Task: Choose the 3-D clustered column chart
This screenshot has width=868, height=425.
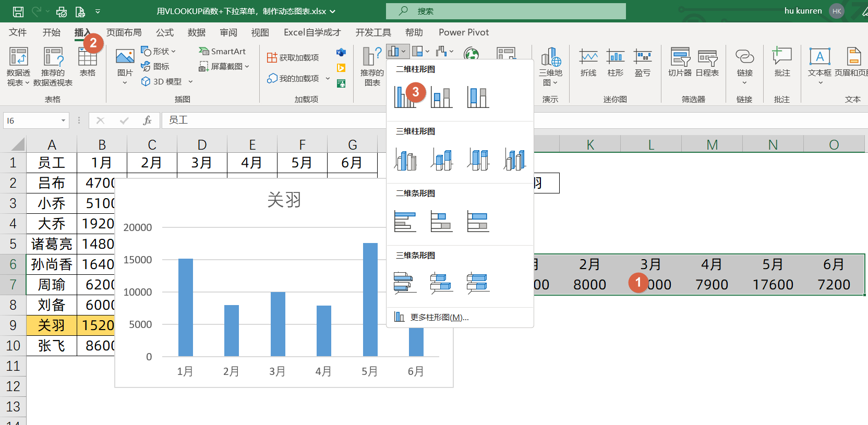Action: pyautogui.click(x=405, y=159)
